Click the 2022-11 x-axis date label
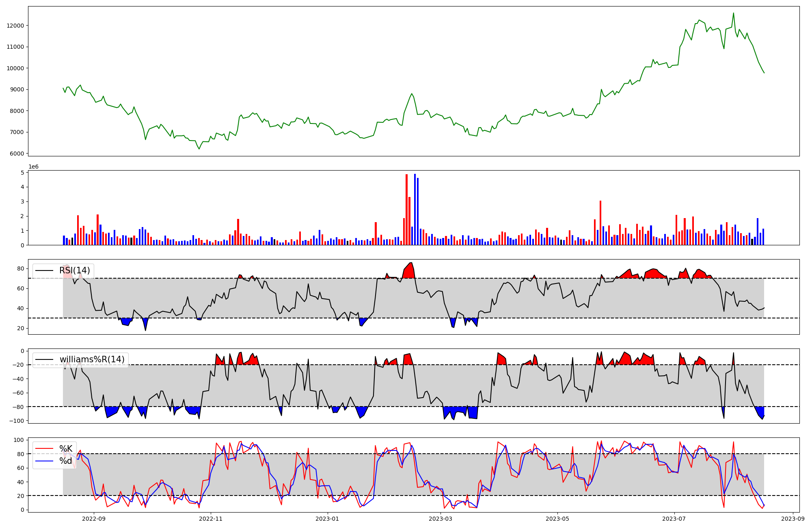This screenshot has width=812, height=528. 211,519
